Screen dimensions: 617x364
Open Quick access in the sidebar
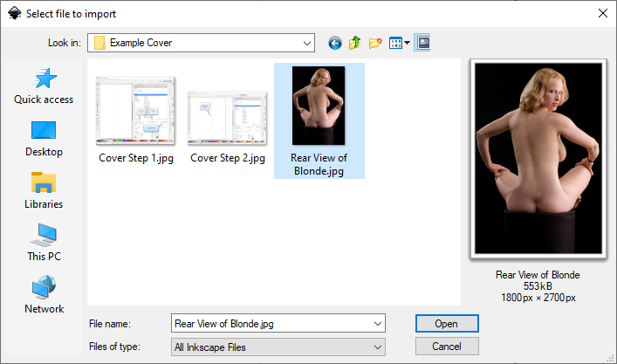click(x=44, y=86)
